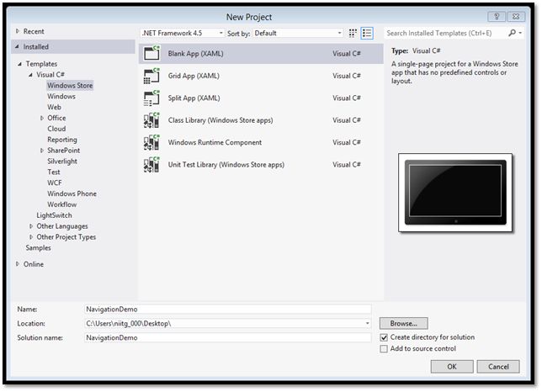The height and width of the screenshot is (392, 542).
Task: Click the Name input field
Action: 228,309
